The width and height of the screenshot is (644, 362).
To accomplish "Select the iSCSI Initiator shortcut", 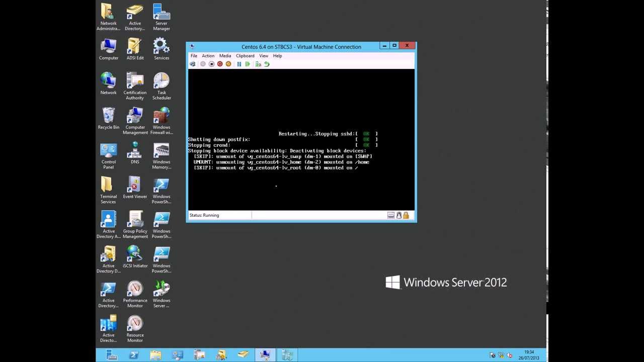I will coord(135,257).
